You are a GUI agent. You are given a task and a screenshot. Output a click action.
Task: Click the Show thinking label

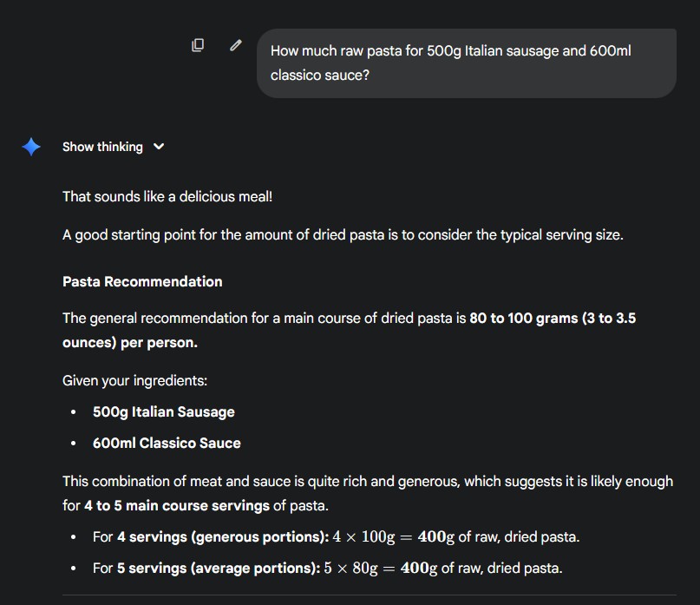[x=102, y=147]
